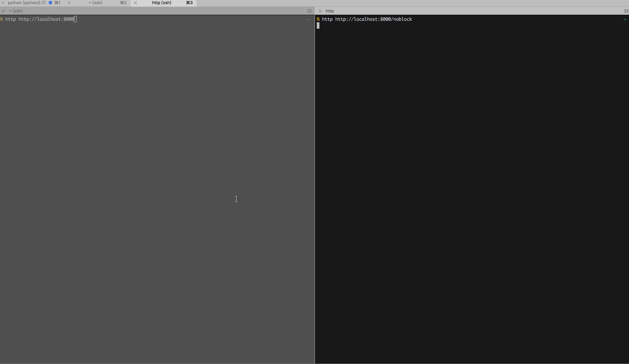Switch to the python (python2.7) tab
Viewport: 629px width, 364px height.
coord(26,3)
